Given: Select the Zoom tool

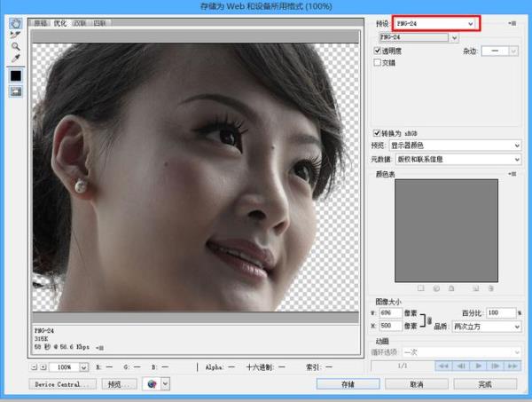Looking at the screenshot, I should [16, 47].
